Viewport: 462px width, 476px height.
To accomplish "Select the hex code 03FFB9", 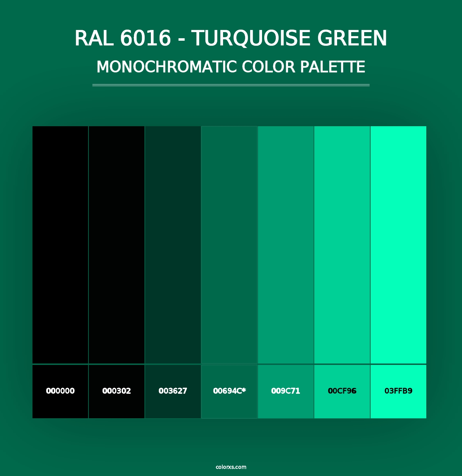I will pyautogui.click(x=398, y=391).
